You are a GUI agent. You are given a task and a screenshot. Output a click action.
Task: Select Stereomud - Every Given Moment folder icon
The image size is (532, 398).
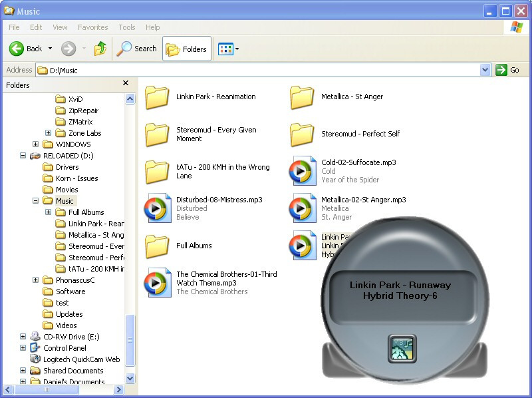pos(157,134)
